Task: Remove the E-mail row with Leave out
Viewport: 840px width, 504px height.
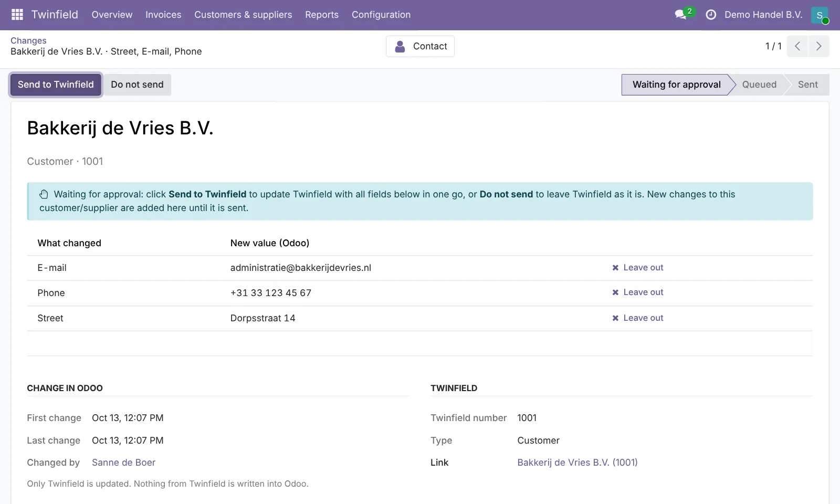Action: [x=637, y=268]
